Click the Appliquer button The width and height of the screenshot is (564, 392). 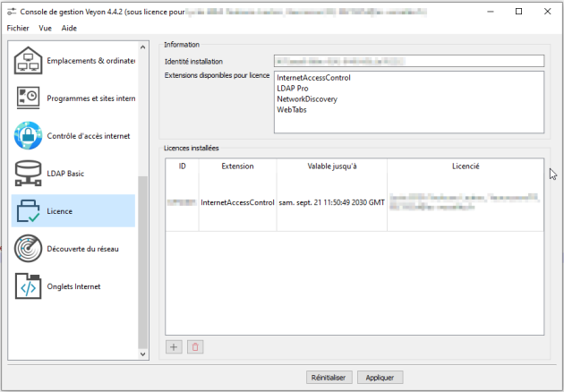pos(380,378)
